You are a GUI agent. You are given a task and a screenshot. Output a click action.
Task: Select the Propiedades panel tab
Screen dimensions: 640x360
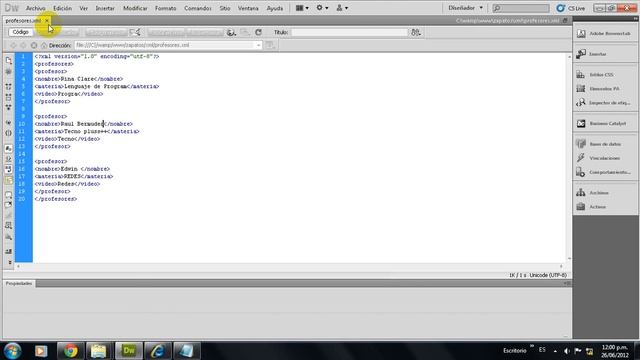point(19,283)
